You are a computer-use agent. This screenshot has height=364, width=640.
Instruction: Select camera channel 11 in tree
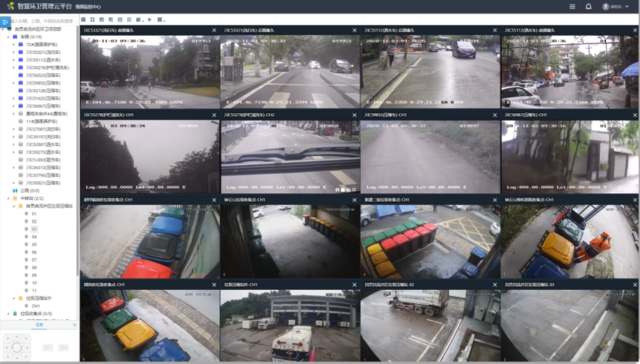click(x=34, y=291)
